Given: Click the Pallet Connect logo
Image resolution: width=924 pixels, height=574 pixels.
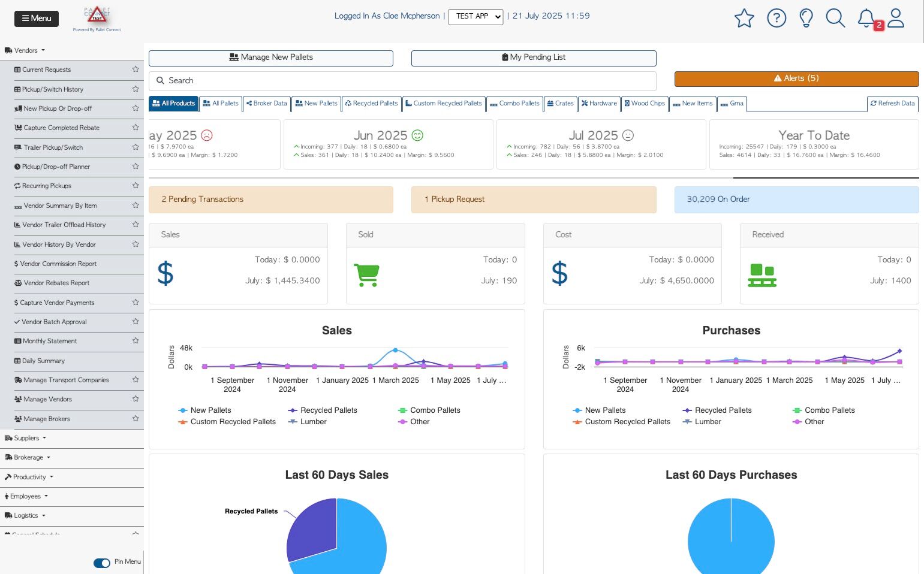Looking at the screenshot, I should point(97,18).
